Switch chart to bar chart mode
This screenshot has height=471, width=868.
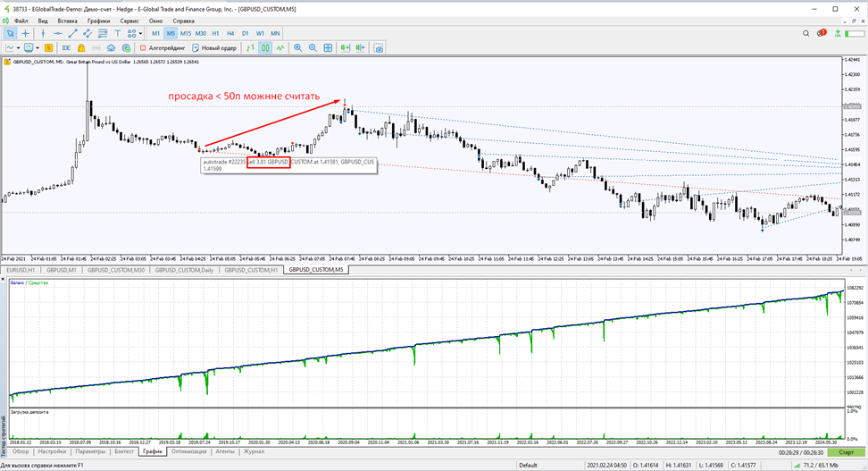251,48
